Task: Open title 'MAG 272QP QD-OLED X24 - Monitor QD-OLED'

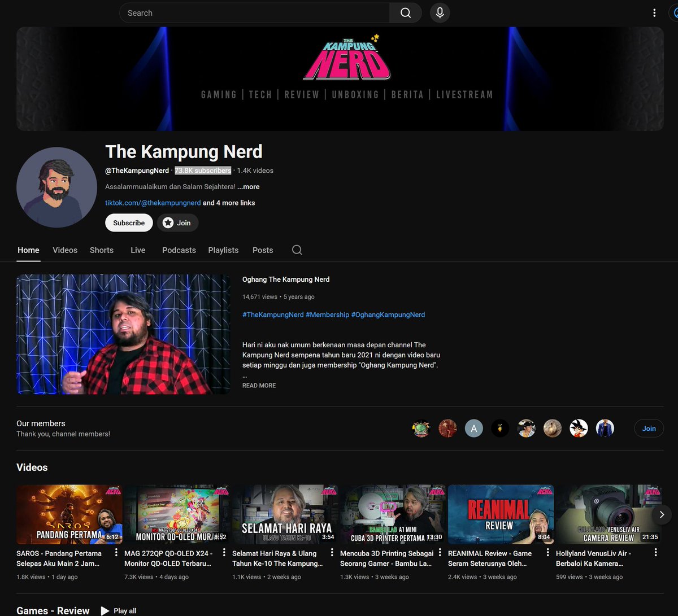Action: point(168,558)
